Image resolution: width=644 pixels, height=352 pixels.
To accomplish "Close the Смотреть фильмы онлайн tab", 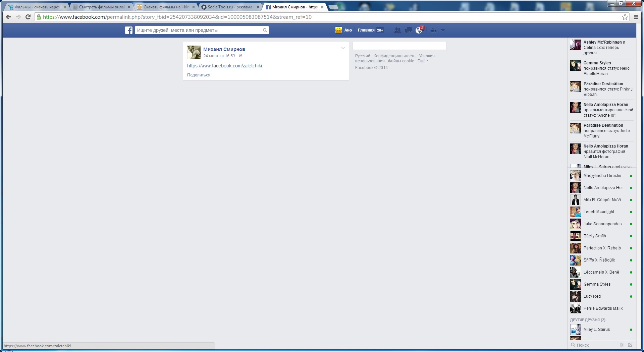I will (x=129, y=7).
